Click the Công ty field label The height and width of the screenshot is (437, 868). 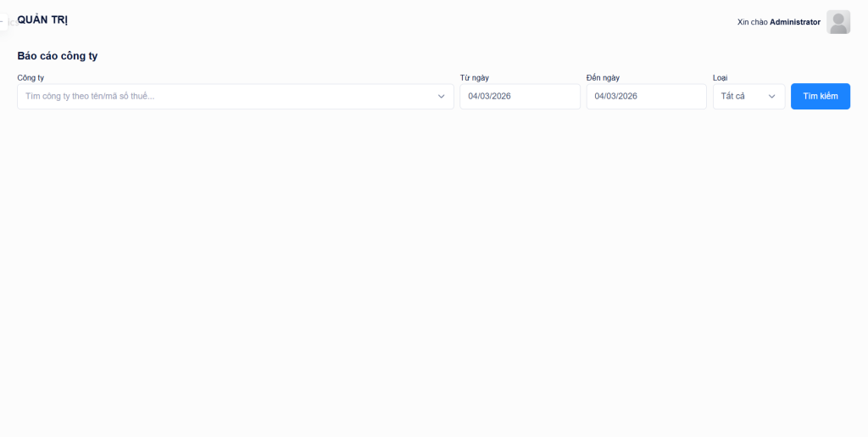[x=31, y=78]
